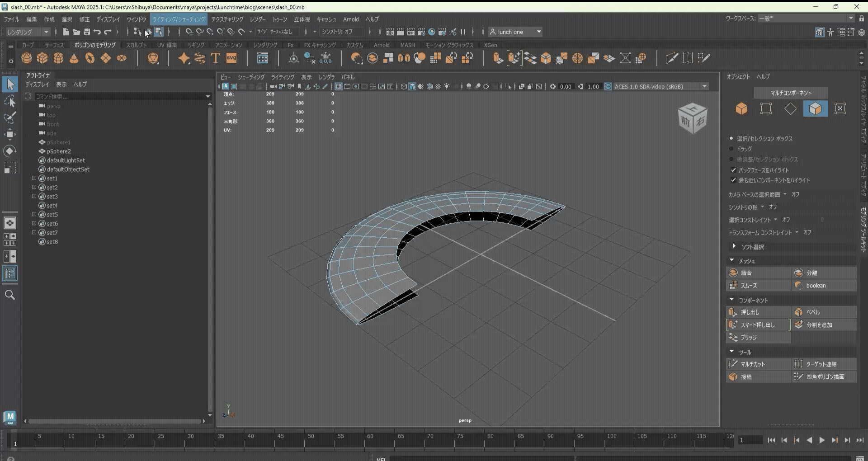Click the view cube in viewport

tap(692, 118)
